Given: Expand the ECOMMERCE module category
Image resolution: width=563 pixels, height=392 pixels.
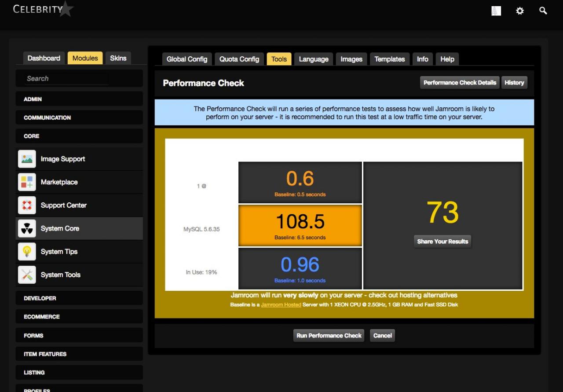Looking at the screenshot, I should pos(79,317).
